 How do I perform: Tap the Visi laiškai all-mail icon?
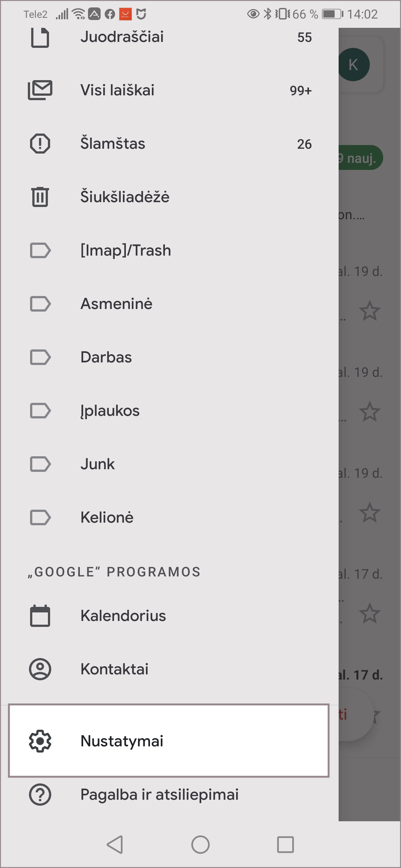point(40,90)
